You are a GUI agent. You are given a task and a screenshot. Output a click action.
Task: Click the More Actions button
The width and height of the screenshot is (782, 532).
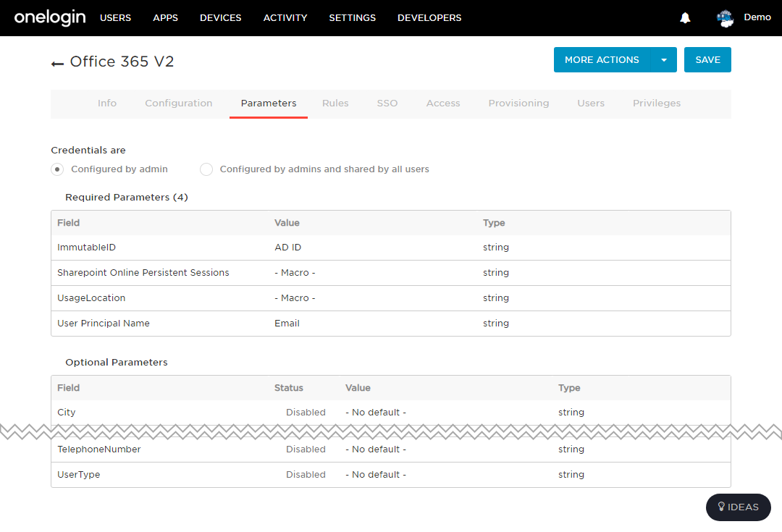pyautogui.click(x=602, y=60)
